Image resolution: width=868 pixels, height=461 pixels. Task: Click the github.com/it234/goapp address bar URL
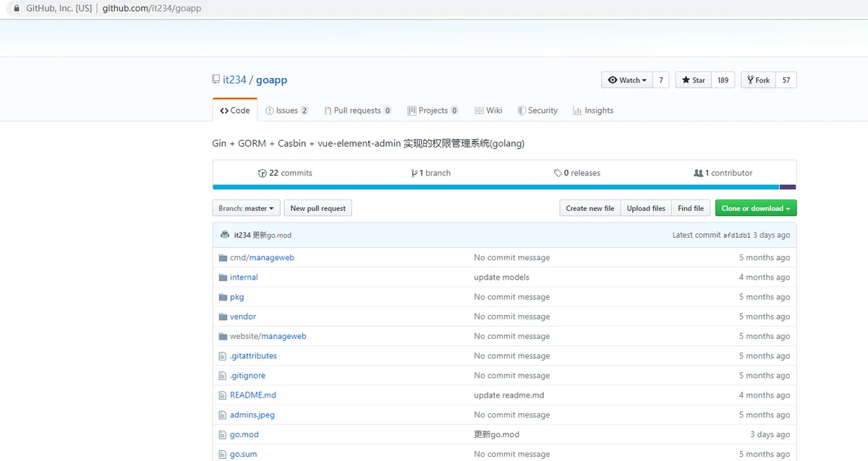tap(152, 9)
